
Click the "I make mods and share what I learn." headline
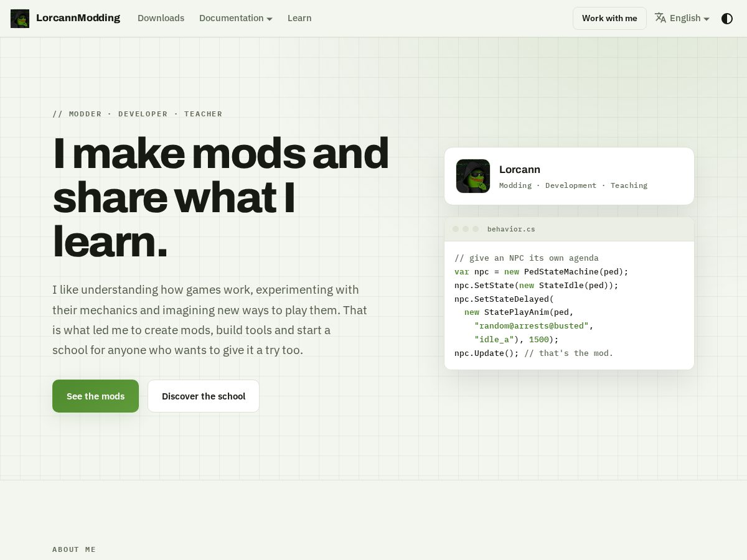(220, 197)
